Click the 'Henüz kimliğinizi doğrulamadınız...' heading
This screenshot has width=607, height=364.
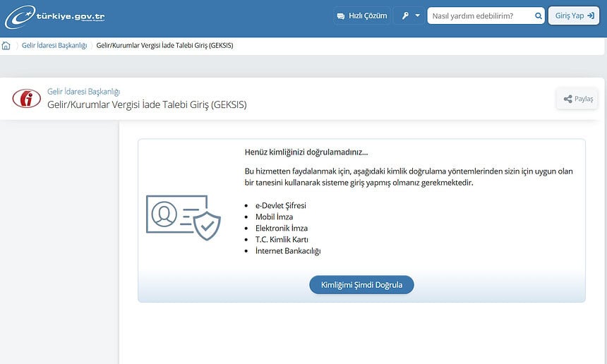point(306,152)
